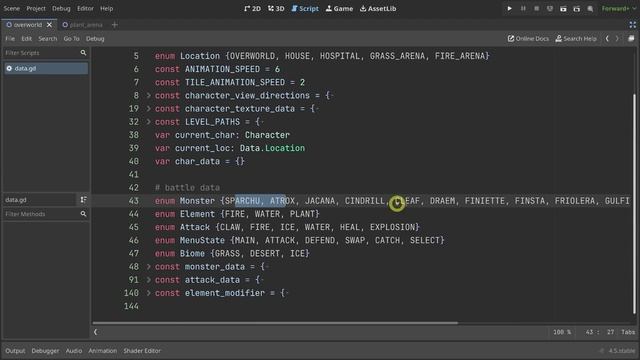
Task: Switch to the 2D workspace
Action: click(252, 8)
